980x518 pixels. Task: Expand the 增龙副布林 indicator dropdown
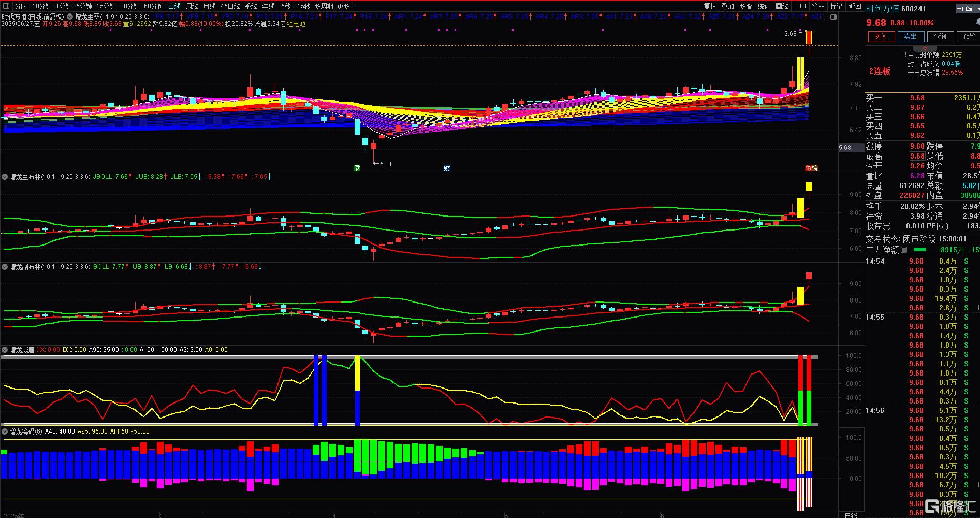[x=5, y=267]
